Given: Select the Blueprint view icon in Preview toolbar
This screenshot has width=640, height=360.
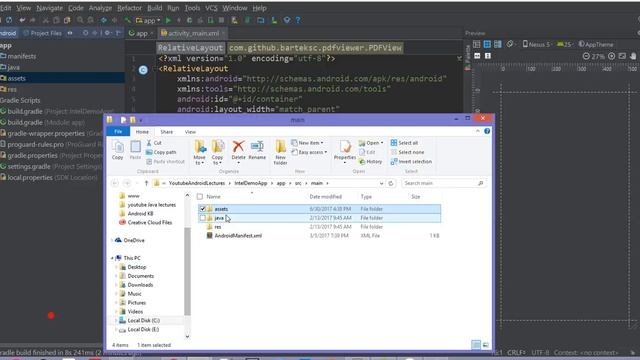Looking at the screenshot, I should click(x=487, y=44).
